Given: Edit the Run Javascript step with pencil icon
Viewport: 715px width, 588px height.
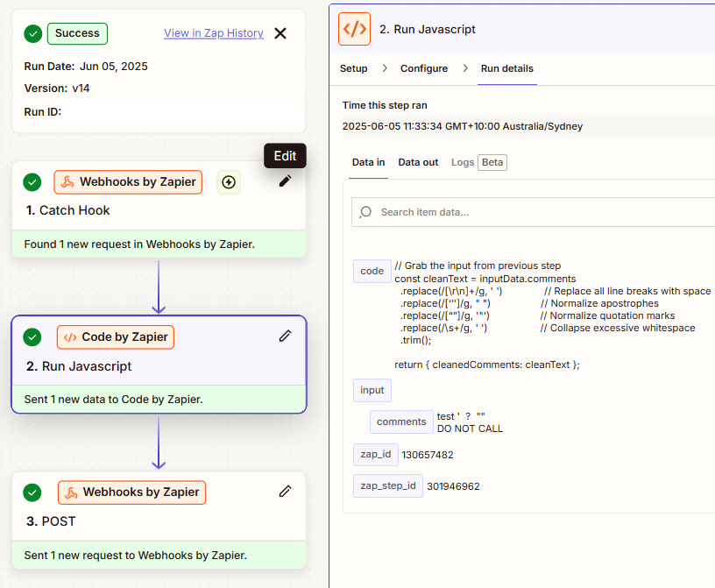Looking at the screenshot, I should (x=285, y=337).
